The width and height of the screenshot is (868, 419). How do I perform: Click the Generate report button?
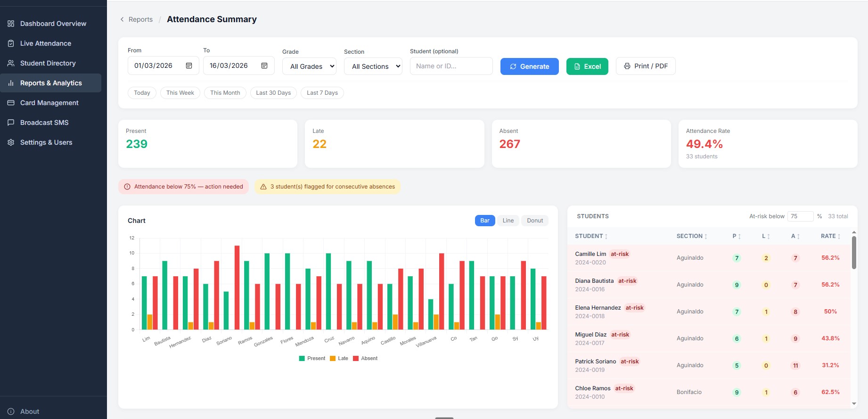point(530,66)
